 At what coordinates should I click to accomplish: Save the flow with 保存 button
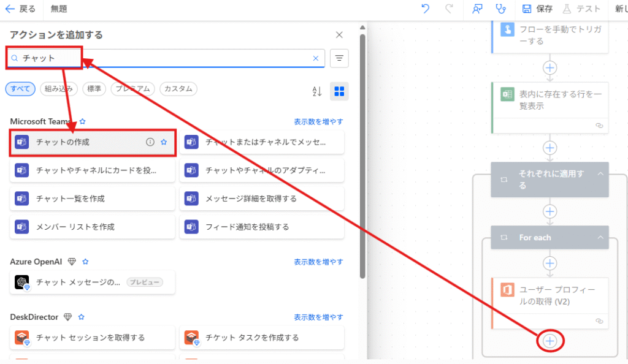point(537,9)
